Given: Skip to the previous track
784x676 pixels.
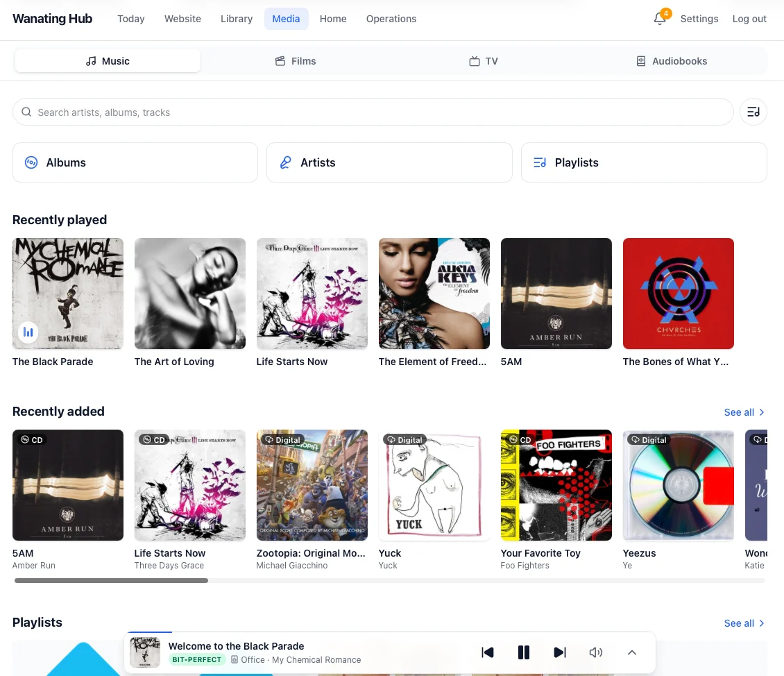Looking at the screenshot, I should [x=488, y=652].
